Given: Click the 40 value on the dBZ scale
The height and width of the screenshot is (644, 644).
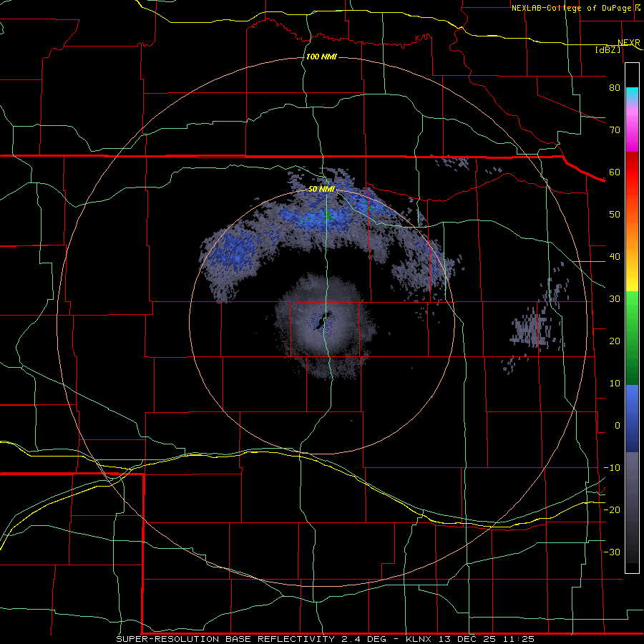Looking at the screenshot, I should pos(615,257).
